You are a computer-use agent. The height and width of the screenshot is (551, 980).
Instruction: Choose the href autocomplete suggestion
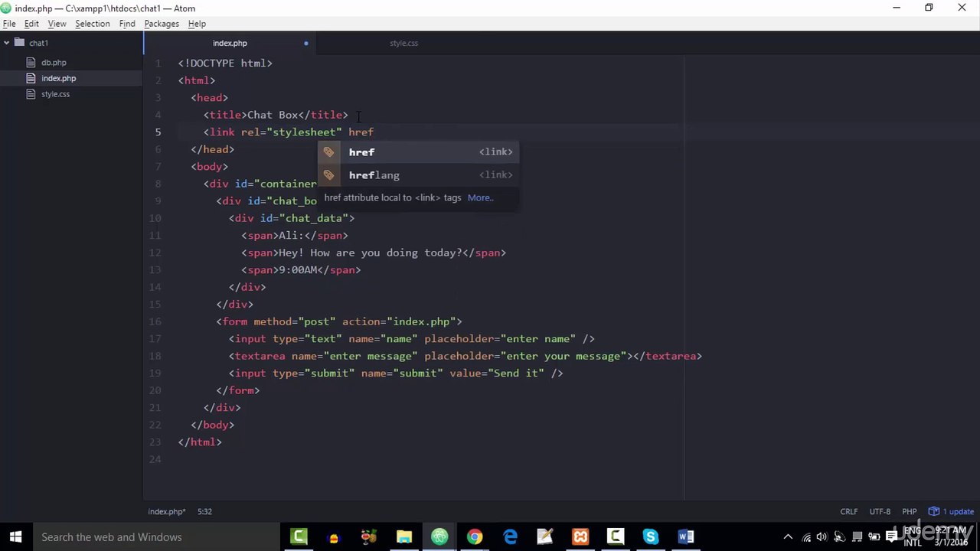tap(418, 152)
